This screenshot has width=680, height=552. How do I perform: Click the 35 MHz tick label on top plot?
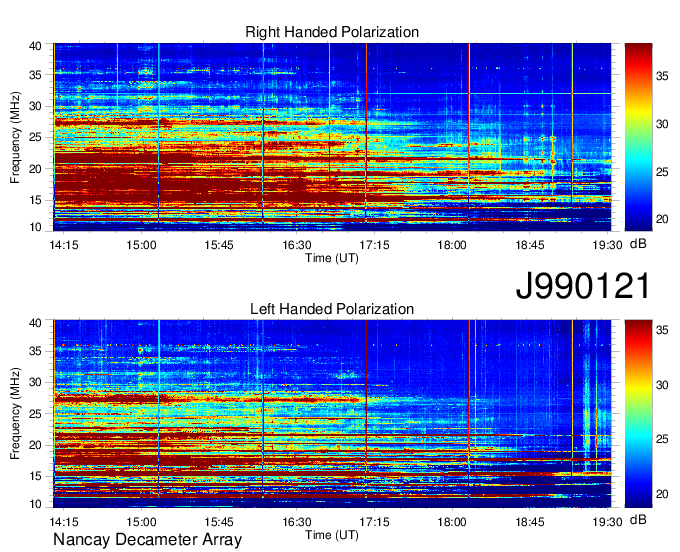point(35,75)
